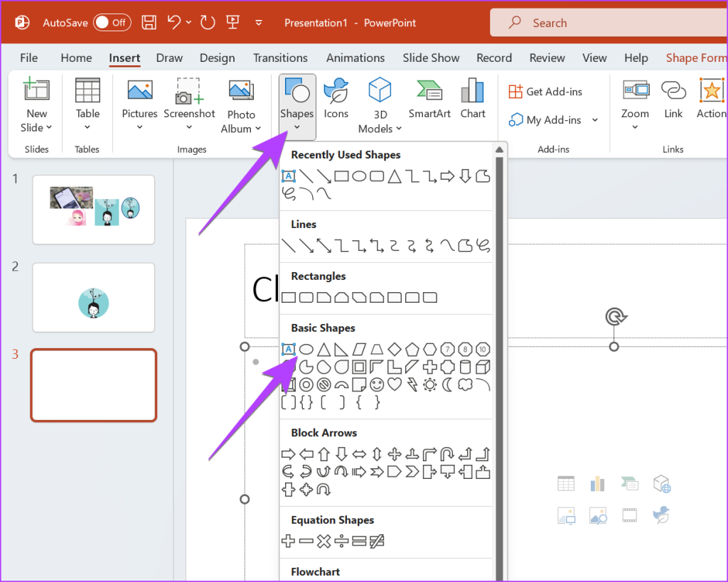Select slide 3 thumbnail
This screenshot has height=582, width=728.
pyautogui.click(x=93, y=385)
